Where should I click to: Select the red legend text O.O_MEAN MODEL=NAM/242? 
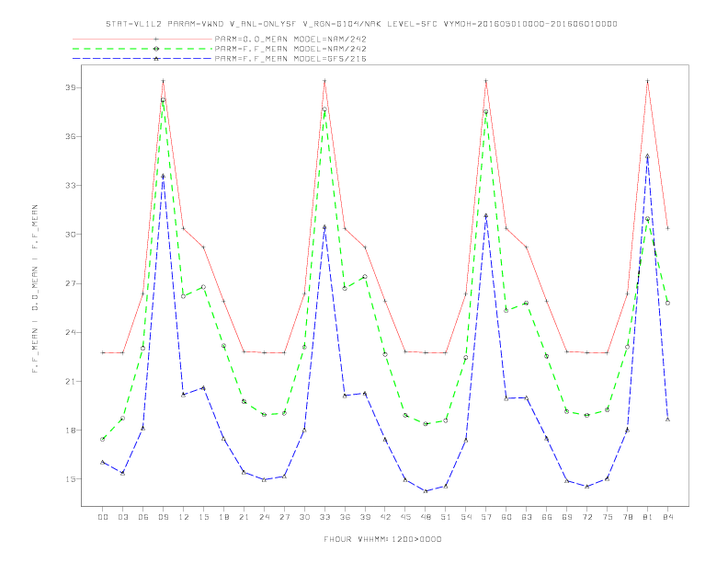tap(290, 39)
